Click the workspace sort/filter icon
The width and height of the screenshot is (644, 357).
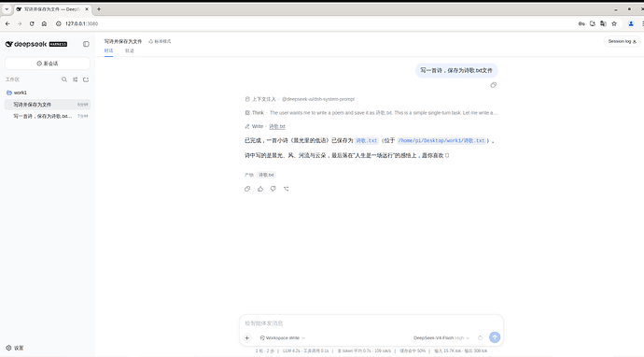[x=76, y=79]
